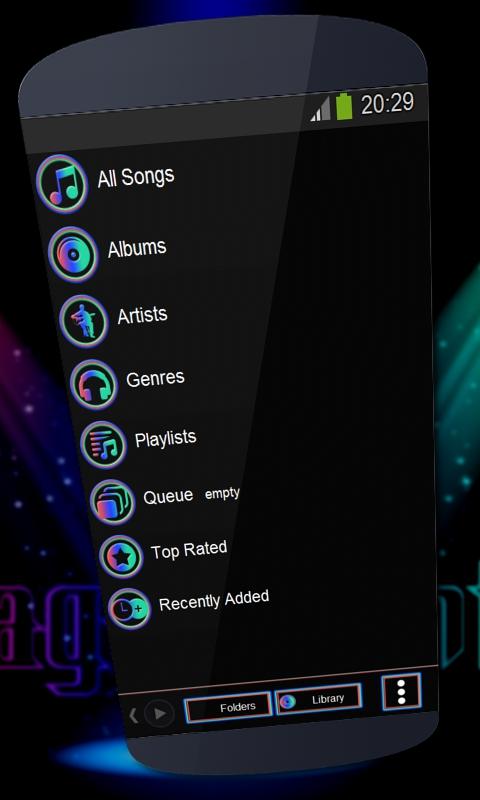The width and height of the screenshot is (480, 800).
Task: Choose the Recently Added label
Action: coord(214,601)
